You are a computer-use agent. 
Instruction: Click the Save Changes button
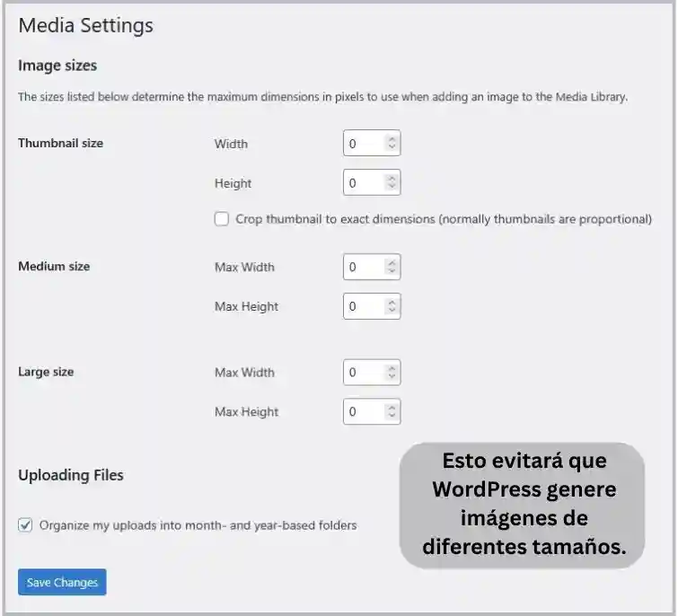click(x=62, y=582)
